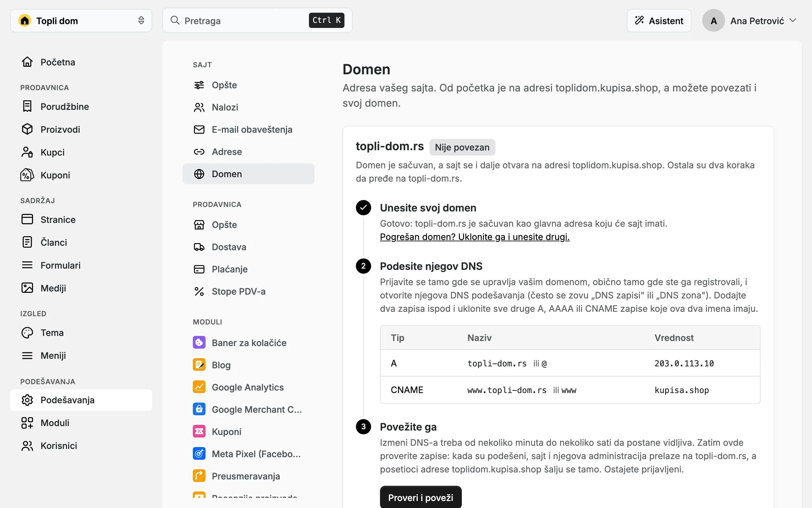The width and height of the screenshot is (812, 508).
Task: Open Formulari lines icon
Action: pos(27,265)
